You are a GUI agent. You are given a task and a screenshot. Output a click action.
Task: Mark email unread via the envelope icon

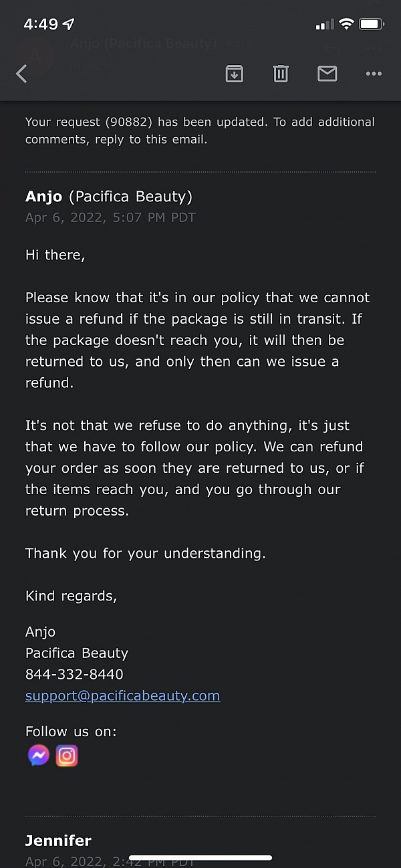click(x=327, y=74)
